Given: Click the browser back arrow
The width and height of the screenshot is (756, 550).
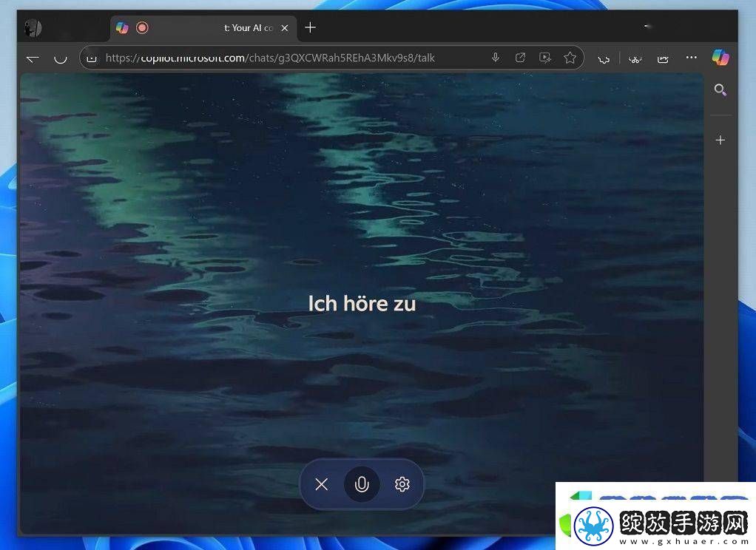Looking at the screenshot, I should tap(33, 58).
